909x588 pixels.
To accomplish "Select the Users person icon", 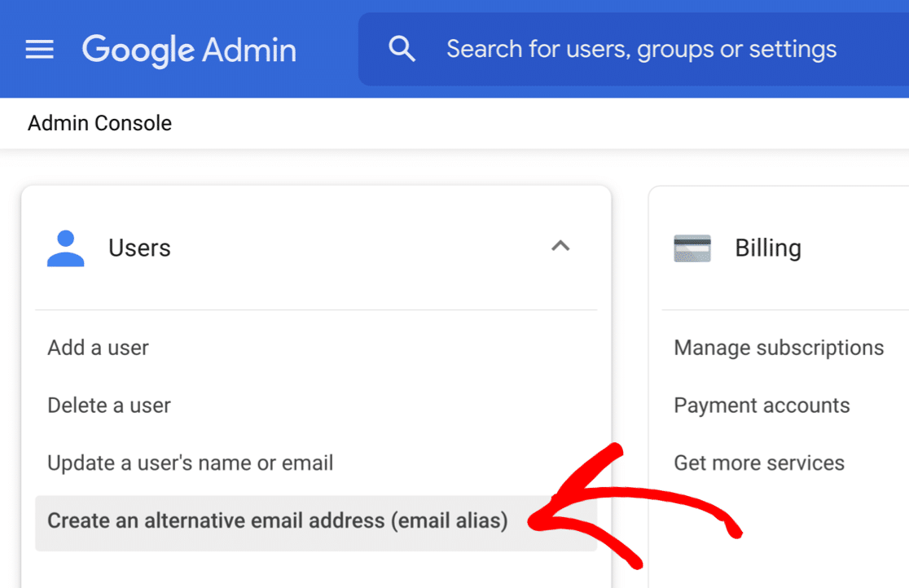I will click(65, 248).
